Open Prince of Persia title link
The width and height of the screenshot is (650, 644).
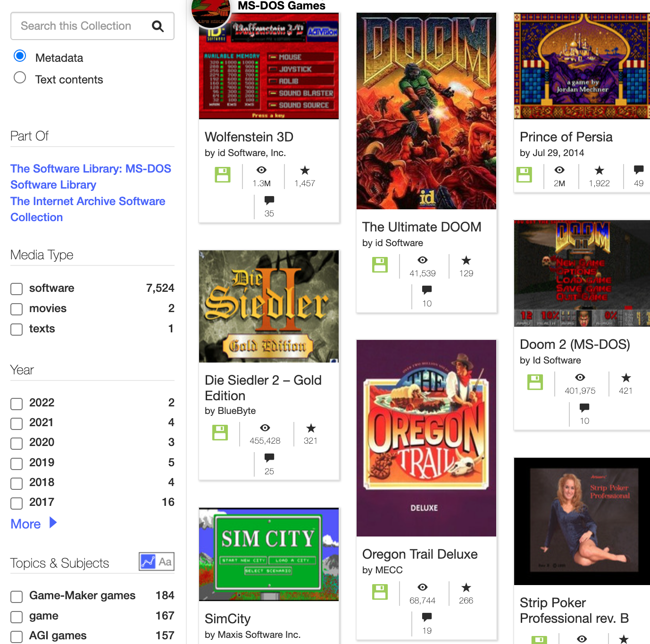tap(566, 137)
